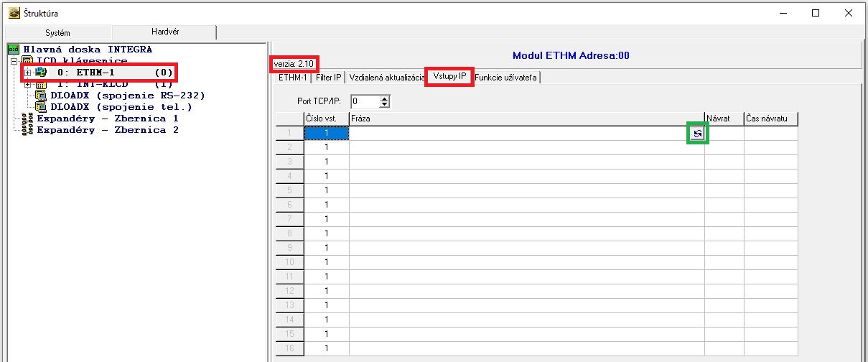The height and width of the screenshot is (362, 868).
Task: Click the DLOADX tel. connection icon
Action: pos(41,107)
